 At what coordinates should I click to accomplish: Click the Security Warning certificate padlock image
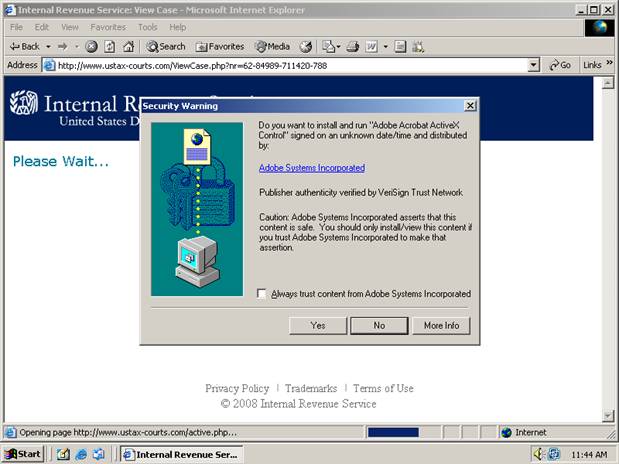[197, 209]
